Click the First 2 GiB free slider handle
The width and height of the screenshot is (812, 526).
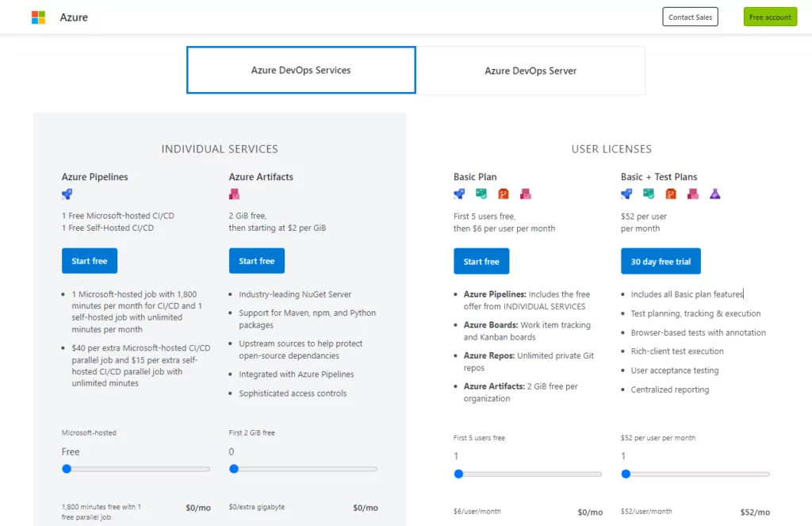[x=234, y=469]
